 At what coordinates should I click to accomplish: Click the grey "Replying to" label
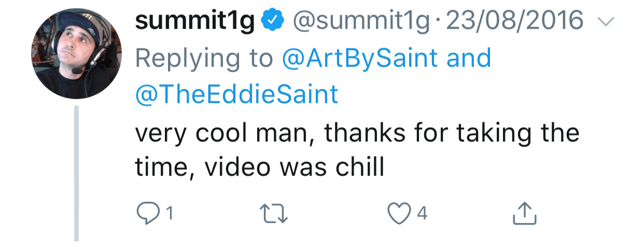coord(204,59)
